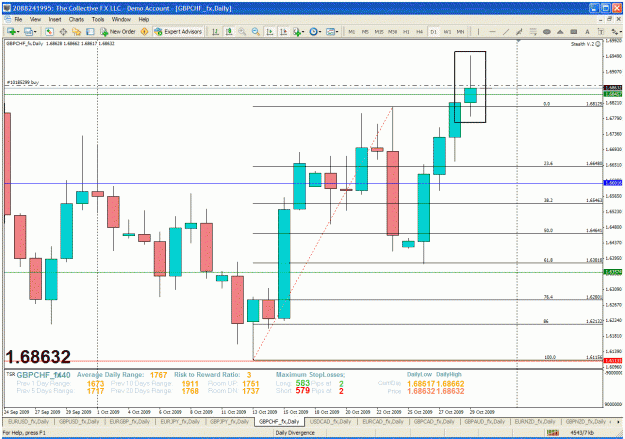Image resolution: width=625 pixels, height=439 pixels.
Task: Click the Profiles icon
Action: 28,31
